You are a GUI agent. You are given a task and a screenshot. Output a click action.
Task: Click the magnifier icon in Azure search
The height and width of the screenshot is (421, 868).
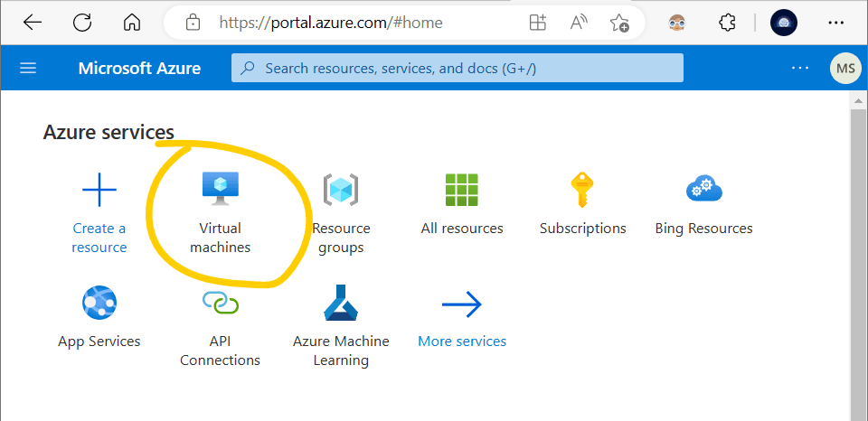[x=248, y=68]
